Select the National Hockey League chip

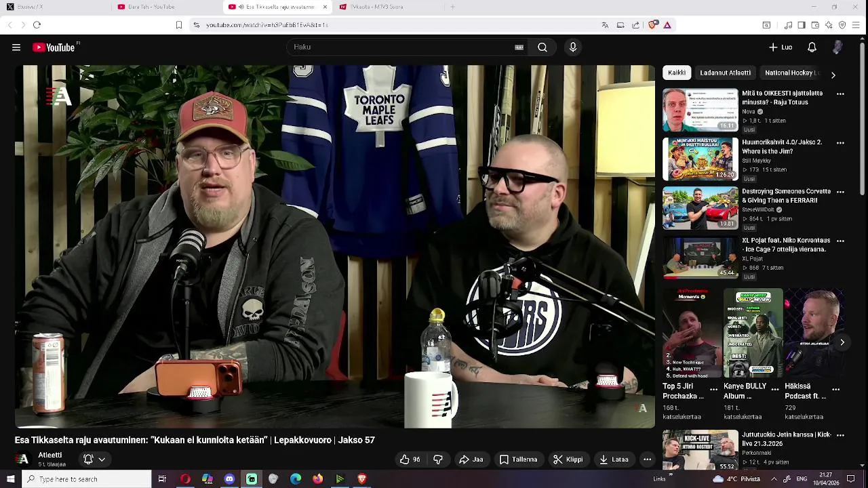[x=791, y=73]
